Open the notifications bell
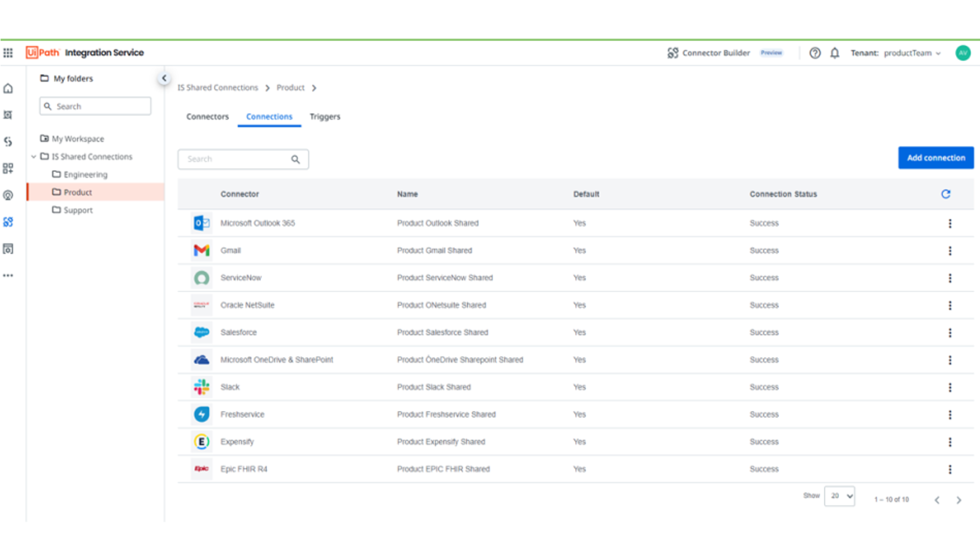Image resolution: width=980 pixels, height=548 pixels. point(834,53)
